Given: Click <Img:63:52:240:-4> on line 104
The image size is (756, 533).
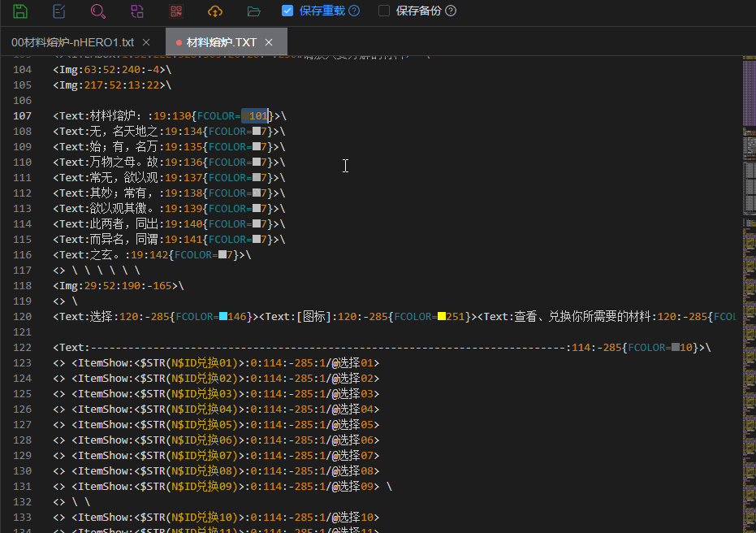Looking at the screenshot, I should [x=109, y=69].
